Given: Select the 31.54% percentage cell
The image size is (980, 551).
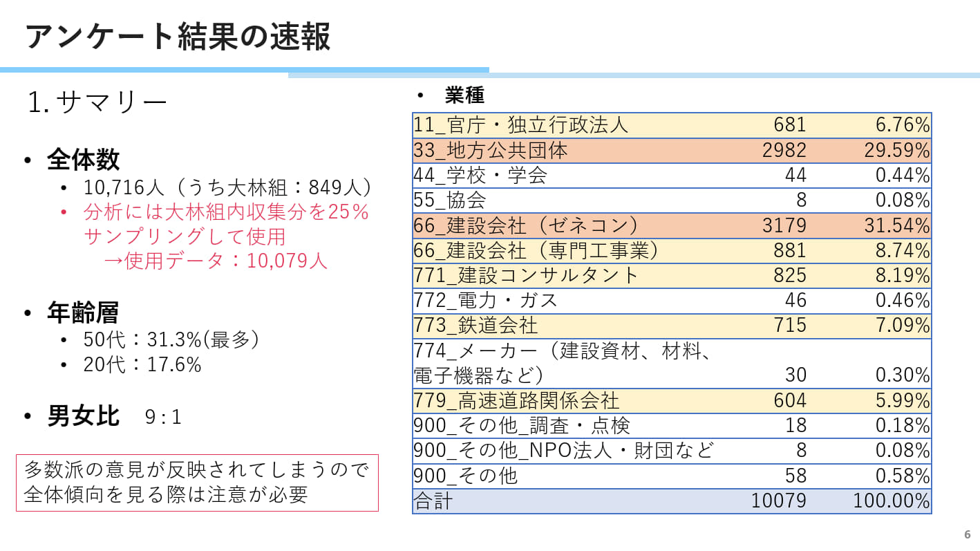Looking at the screenshot, I should click(x=896, y=225).
